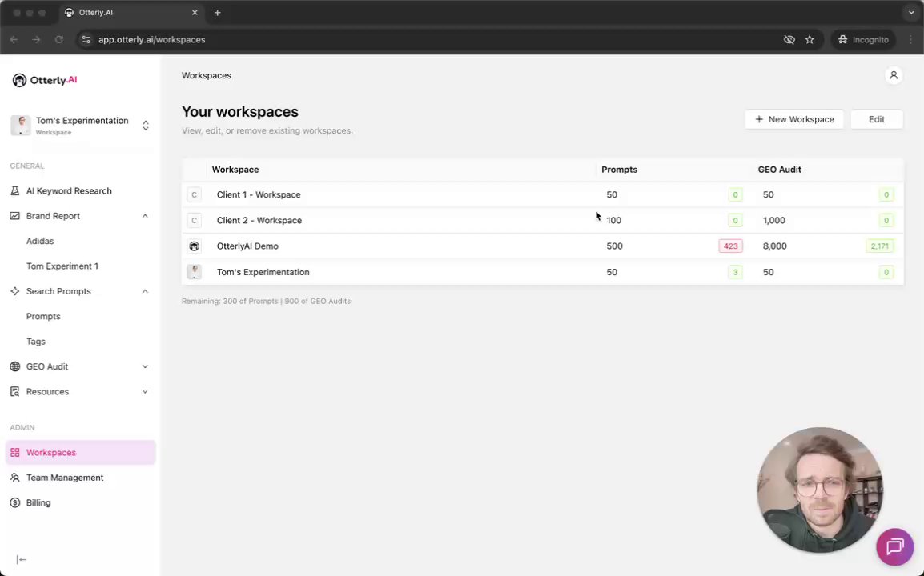Expand the Resources menu
This screenshot has height=576, width=924.
(x=145, y=392)
